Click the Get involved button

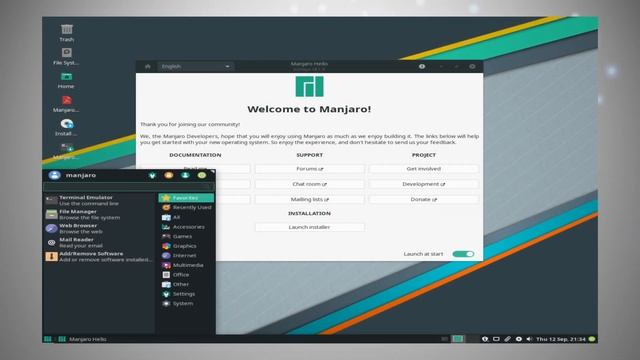click(x=424, y=169)
